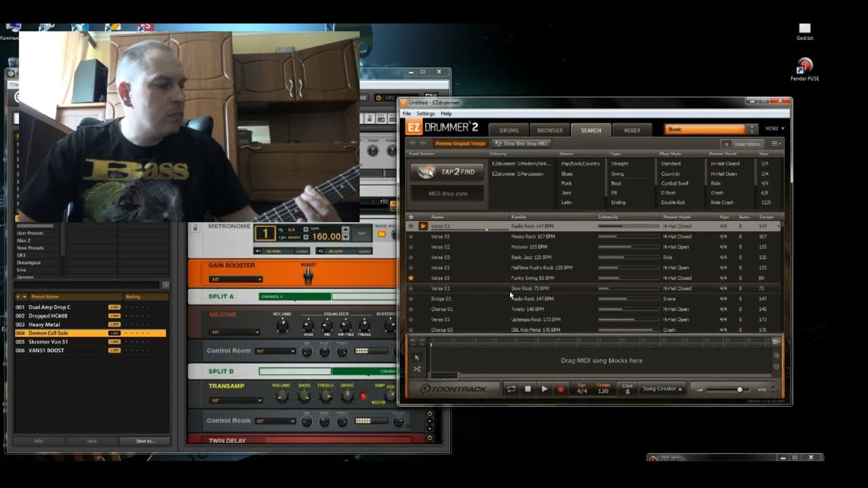Open the God.txt desktop file

(804, 32)
